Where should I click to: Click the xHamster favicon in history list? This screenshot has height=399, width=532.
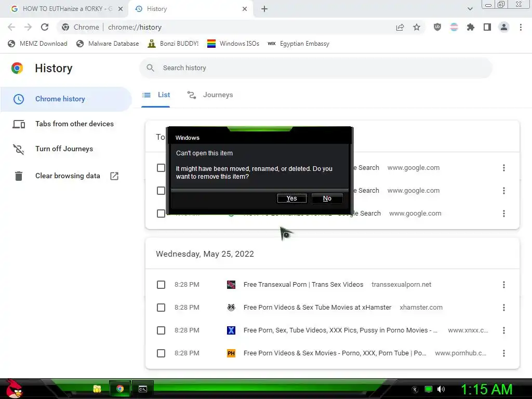pyautogui.click(x=231, y=308)
